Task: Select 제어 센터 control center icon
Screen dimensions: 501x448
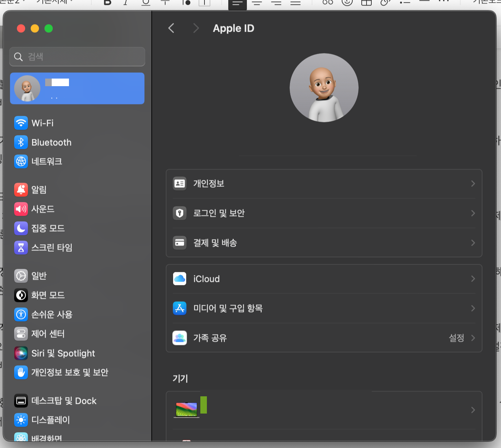Action: point(21,334)
